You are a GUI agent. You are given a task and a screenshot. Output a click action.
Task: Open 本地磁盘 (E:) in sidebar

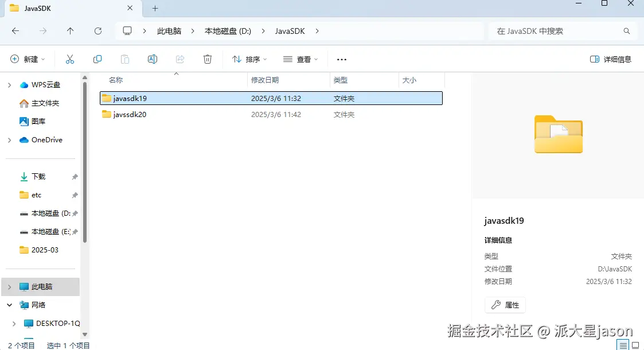click(x=45, y=232)
